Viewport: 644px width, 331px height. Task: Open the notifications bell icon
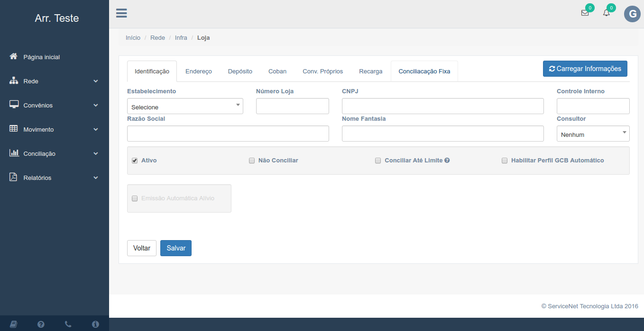(x=606, y=13)
